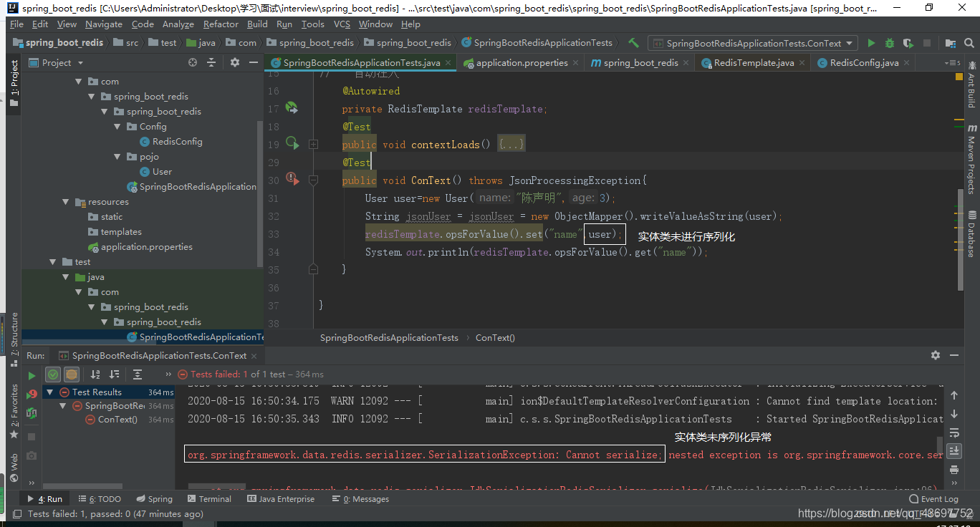Collapse ConText method fold at line 30
Viewport: 980px width, 527px height.
(x=313, y=180)
